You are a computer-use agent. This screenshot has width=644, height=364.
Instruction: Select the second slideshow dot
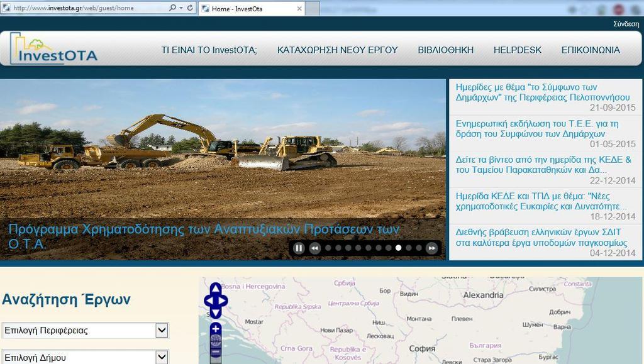tap(338, 248)
